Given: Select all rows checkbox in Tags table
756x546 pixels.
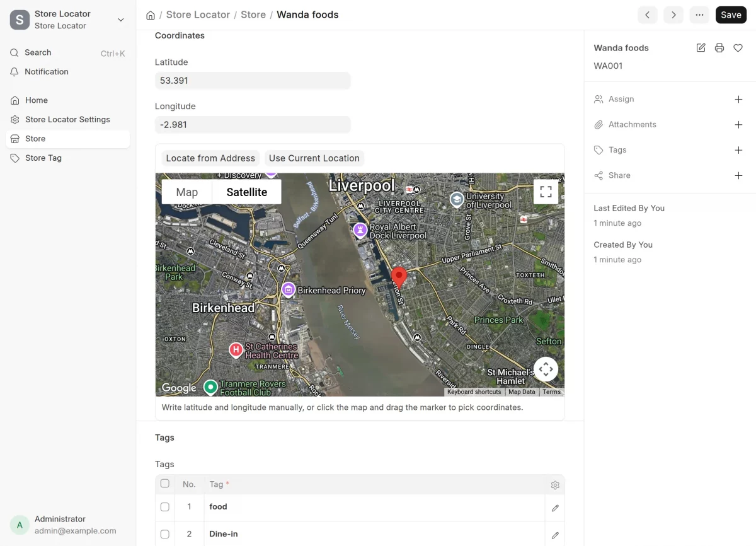Looking at the screenshot, I should [165, 484].
